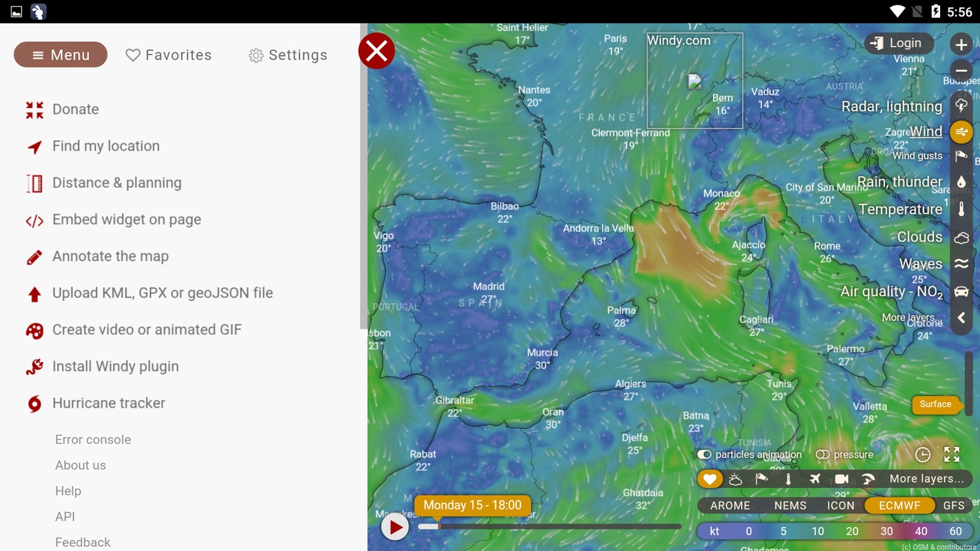The width and height of the screenshot is (980, 551).
Task: Select the Radar, lightning layer icon
Action: coord(961,105)
